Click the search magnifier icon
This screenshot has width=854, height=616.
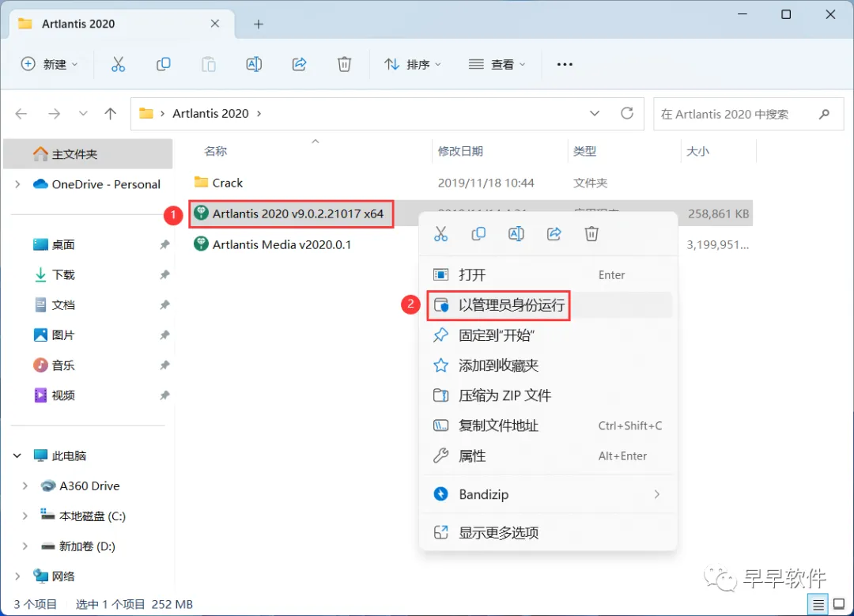(x=824, y=114)
